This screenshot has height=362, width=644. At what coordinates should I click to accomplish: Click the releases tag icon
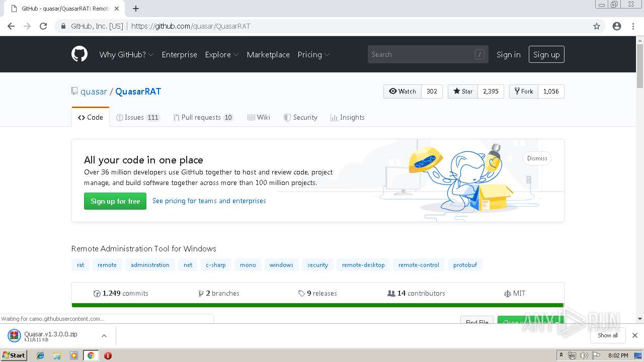coord(301,294)
